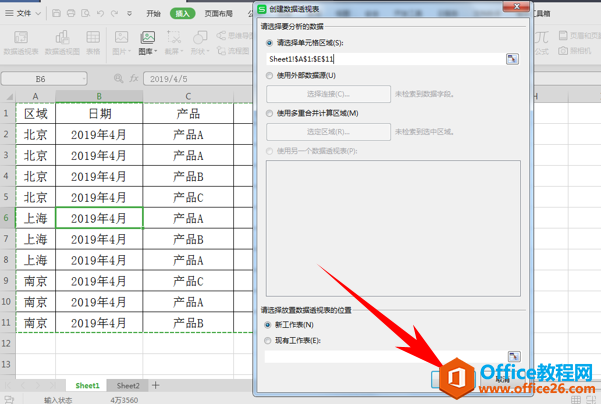Select 请选择单元格区域 radio button
Screen dimensions: 602x406
click(x=269, y=44)
